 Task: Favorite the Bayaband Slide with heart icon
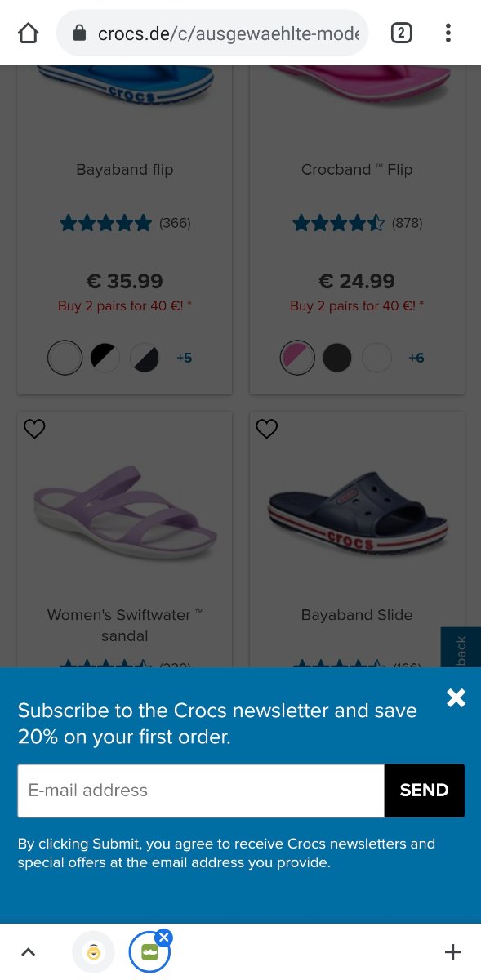pos(267,428)
